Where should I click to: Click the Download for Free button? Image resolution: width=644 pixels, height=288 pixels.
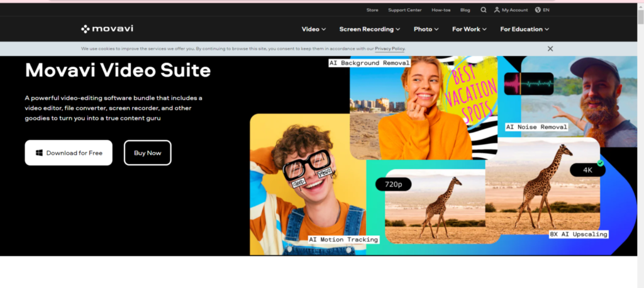coord(69,153)
